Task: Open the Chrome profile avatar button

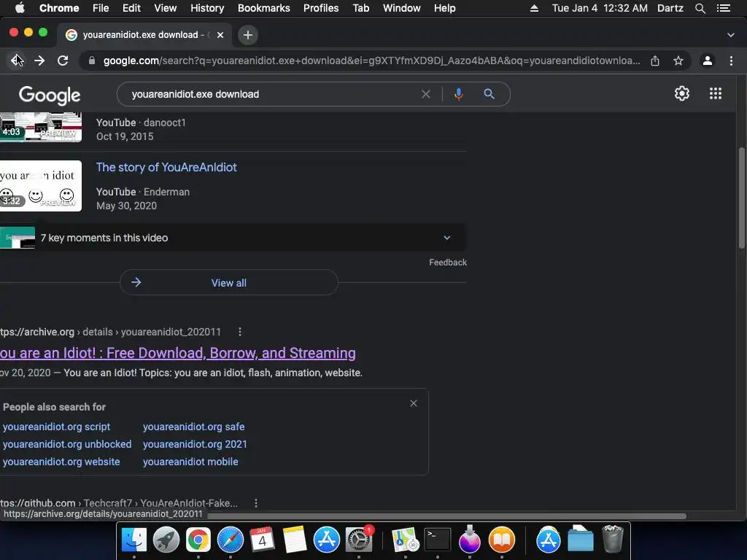Action: pyautogui.click(x=708, y=61)
